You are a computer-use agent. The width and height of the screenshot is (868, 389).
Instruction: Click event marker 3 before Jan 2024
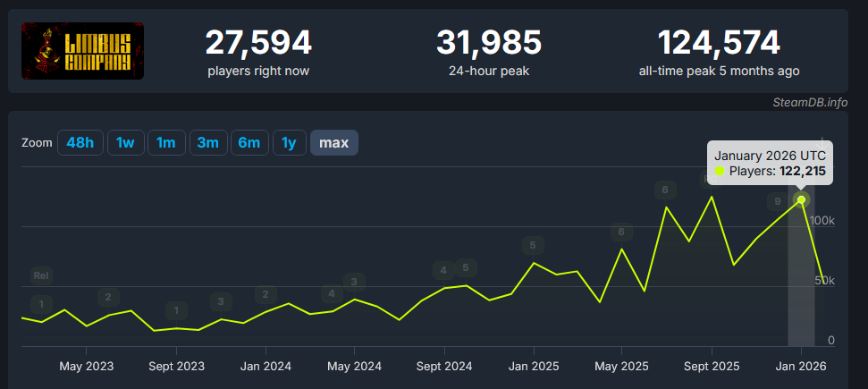click(221, 301)
